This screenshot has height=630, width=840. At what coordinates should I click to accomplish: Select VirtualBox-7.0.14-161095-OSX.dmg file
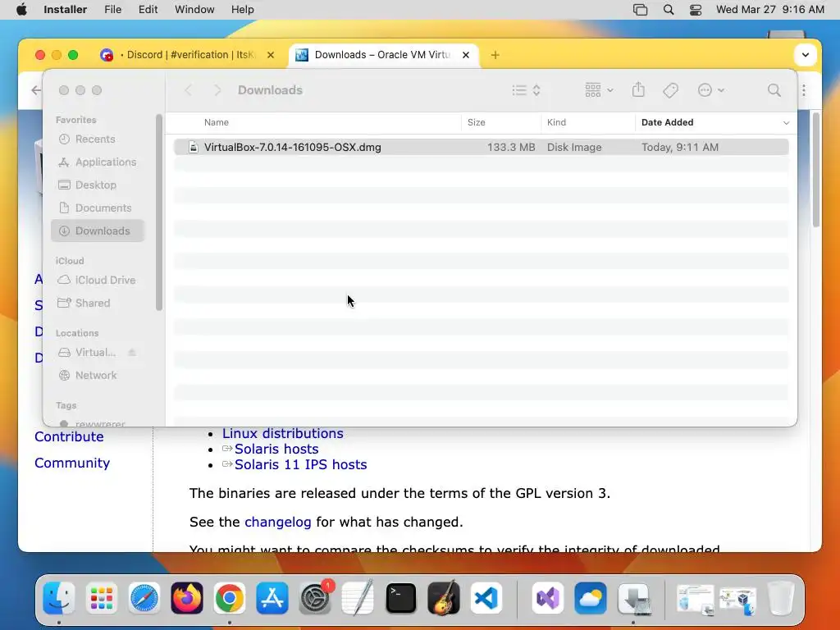point(481,147)
